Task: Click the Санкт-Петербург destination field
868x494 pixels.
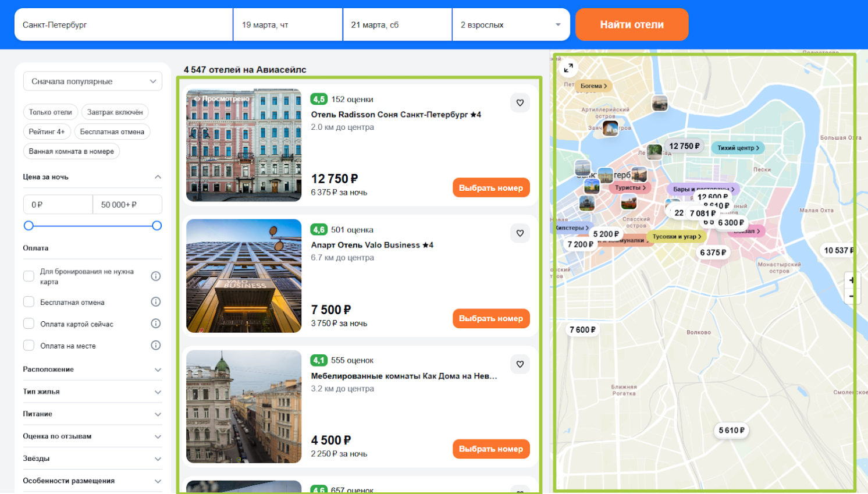Action: 123,25
